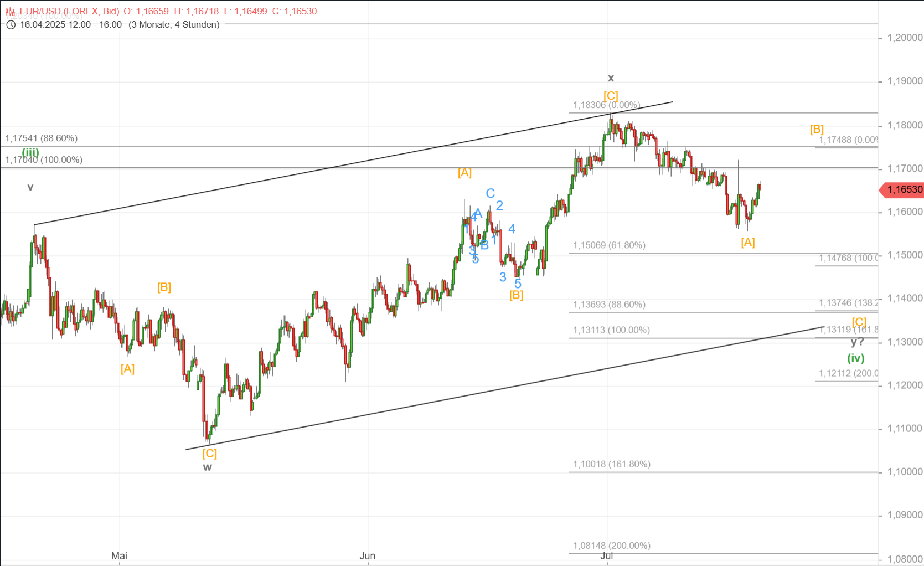Click the Jun label on the time axis

367,555
